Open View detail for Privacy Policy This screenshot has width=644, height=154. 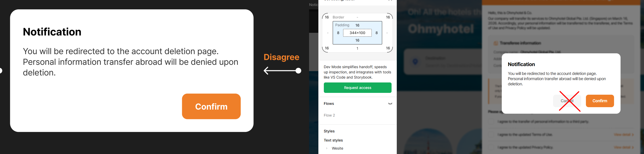coord(623,147)
